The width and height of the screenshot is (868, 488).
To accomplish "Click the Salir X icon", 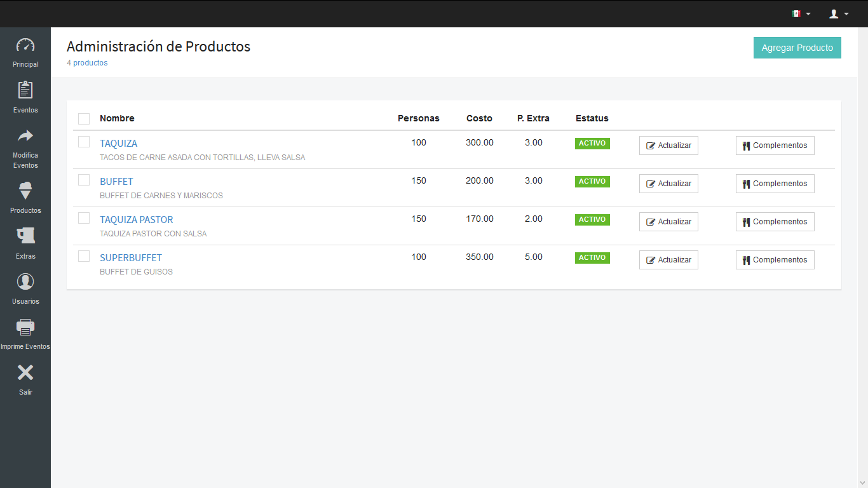I will coord(25,373).
